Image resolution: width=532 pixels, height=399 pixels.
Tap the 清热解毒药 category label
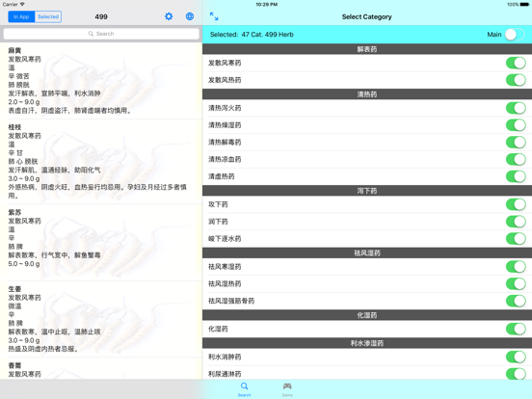(225, 143)
